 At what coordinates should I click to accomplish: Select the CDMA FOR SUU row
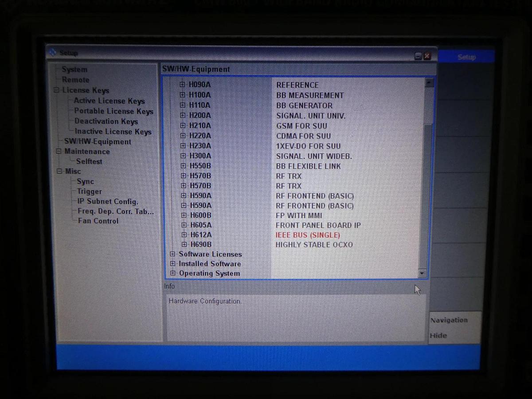click(x=303, y=136)
